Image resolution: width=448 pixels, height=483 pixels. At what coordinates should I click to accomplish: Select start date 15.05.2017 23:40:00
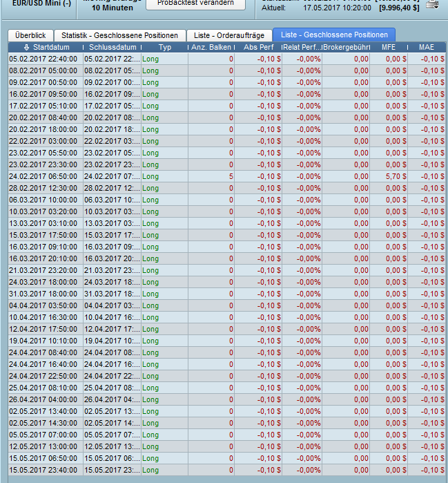(43, 470)
